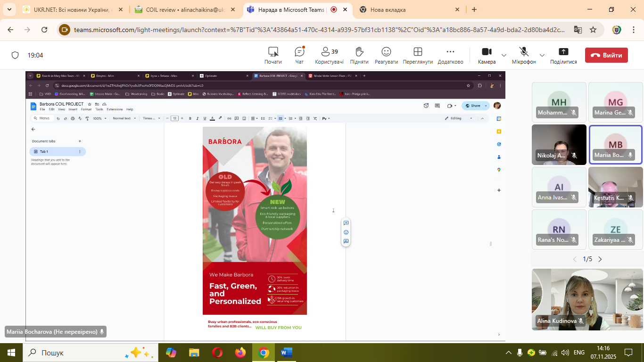Open the Teams meeting Chat panel
The height and width of the screenshot is (362, 644).
[299, 55]
